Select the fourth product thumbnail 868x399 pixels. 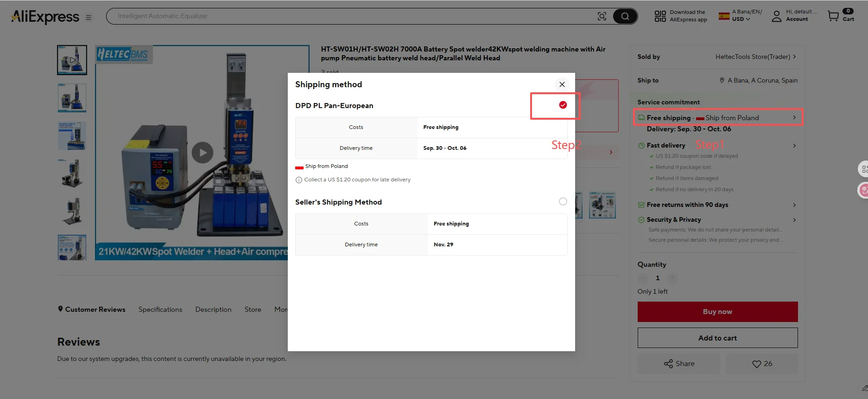click(x=72, y=174)
